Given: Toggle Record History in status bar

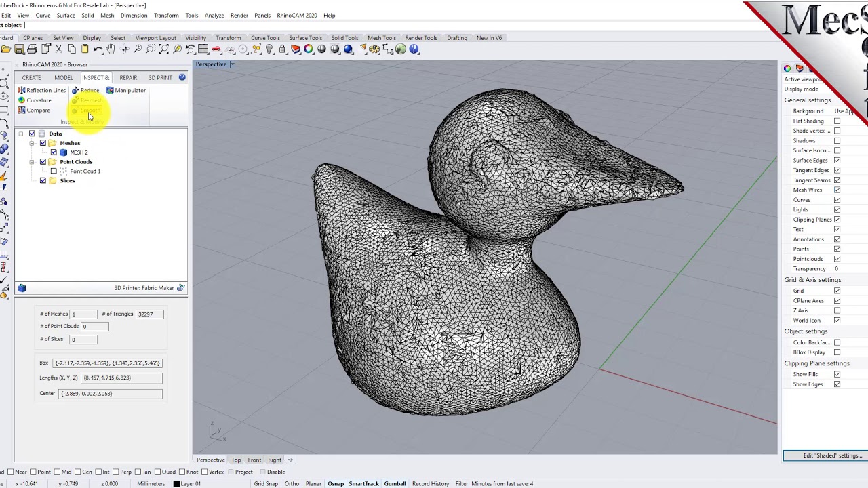Looking at the screenshot, I should coord(430,484).
